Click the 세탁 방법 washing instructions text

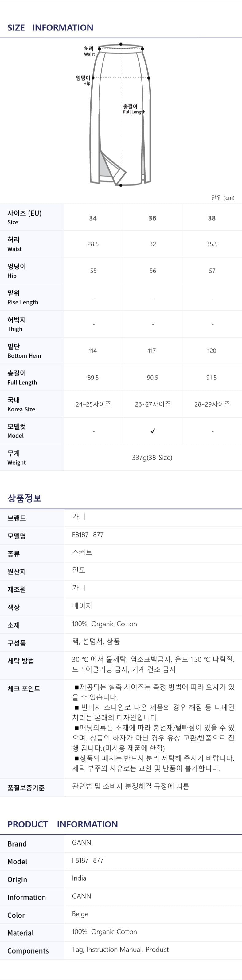153,664
